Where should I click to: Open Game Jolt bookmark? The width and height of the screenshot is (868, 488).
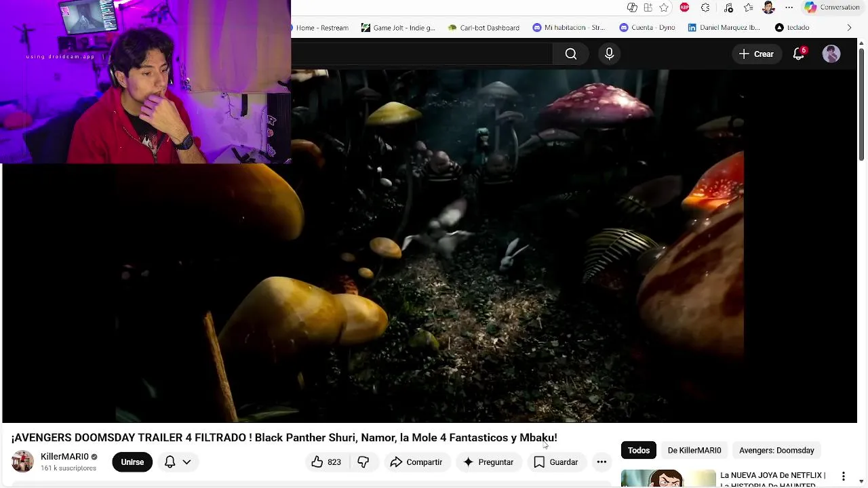(x=399, y=28)
